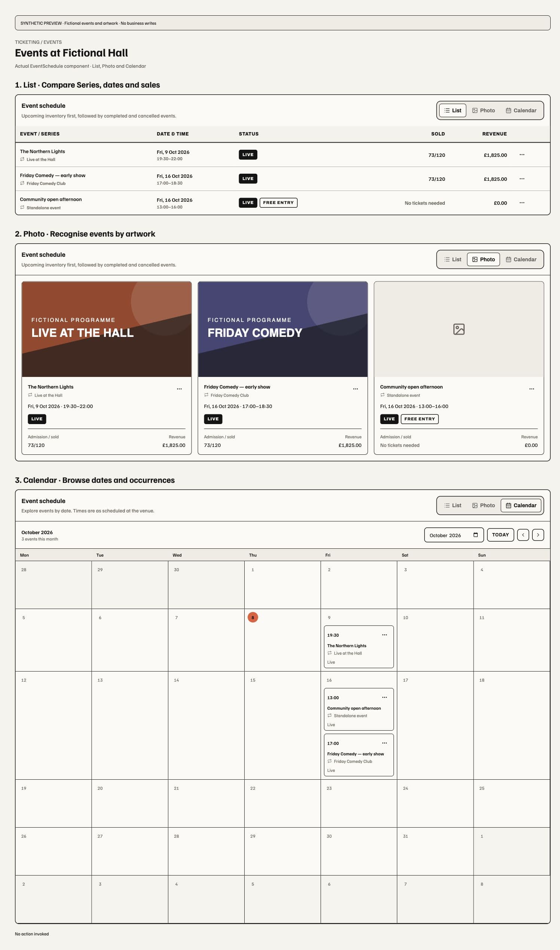The image size is (560, 950).
Task: Click the "SOLD" column header
Action: coord(438,134)
